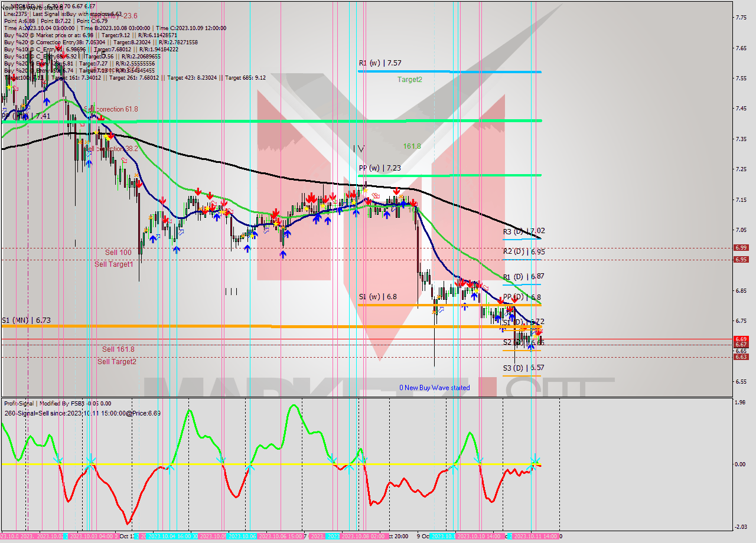The height and width of the screenshot is (543, 756).
Task: Click the 'R1 (w) | 7.57' pivot label
Action: [x=380, y=63]
